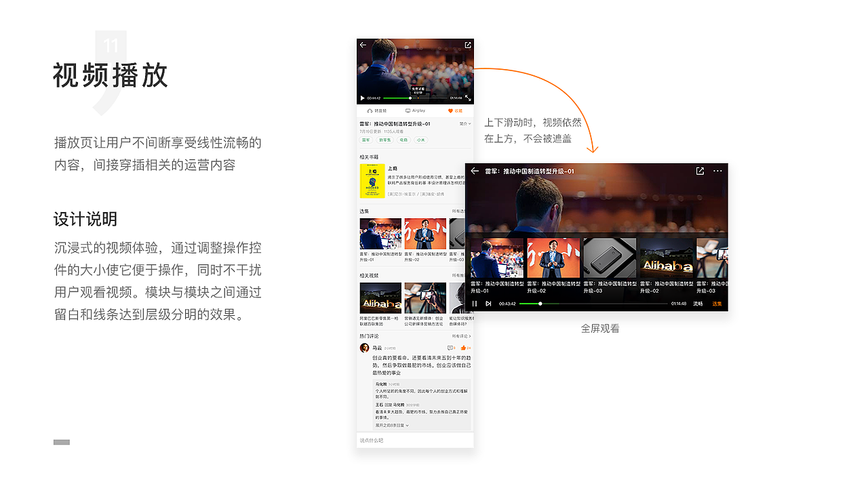Tap the share icon in portrait player
The height and width of the screenshot is (488, 868).
(468, 45)
